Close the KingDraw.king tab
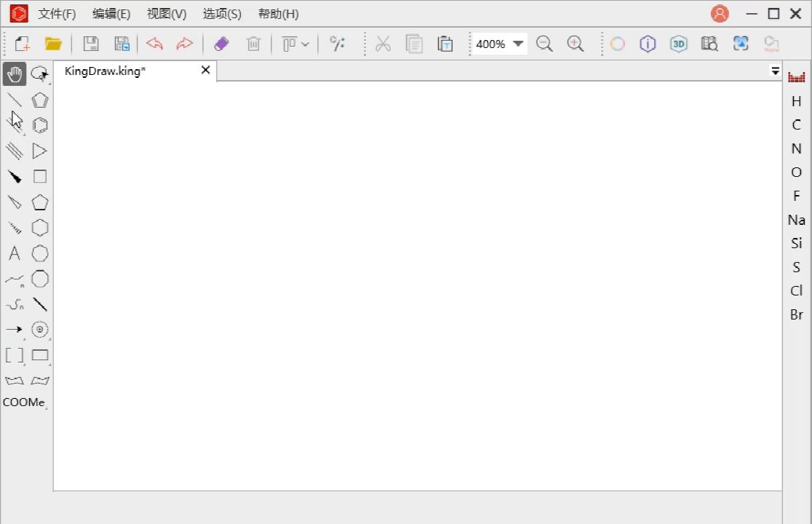Image resolution: width=812 pixels, height=524 pixels. (206, 70)
